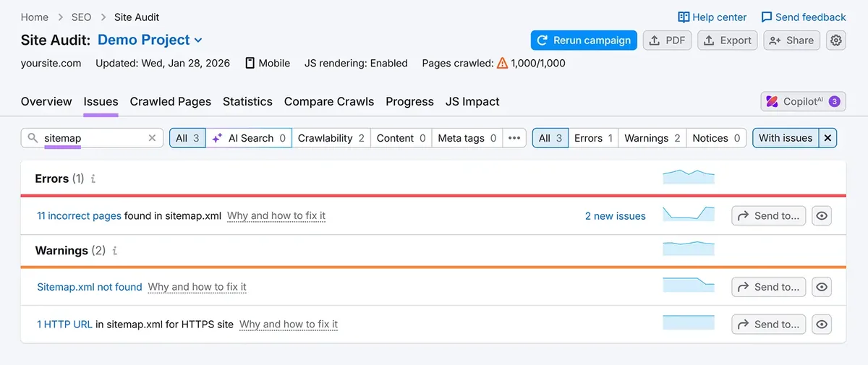Filter by Warnings severity

tap(652, 138)
